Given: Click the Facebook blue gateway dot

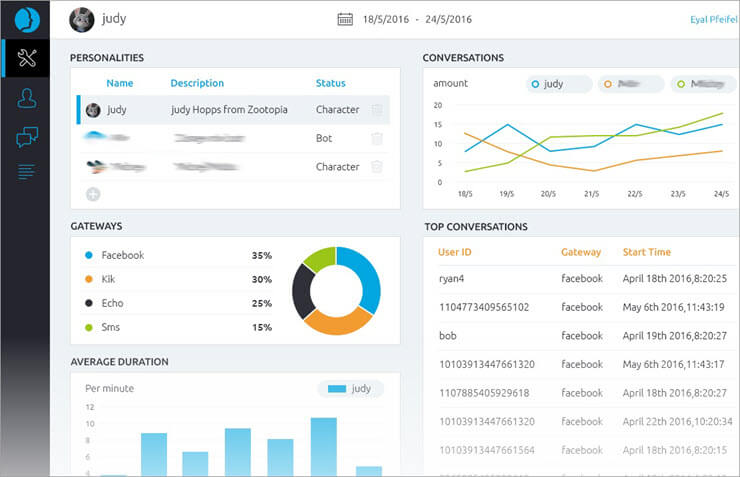Looking at the screenshot, I should click(89, 255).
